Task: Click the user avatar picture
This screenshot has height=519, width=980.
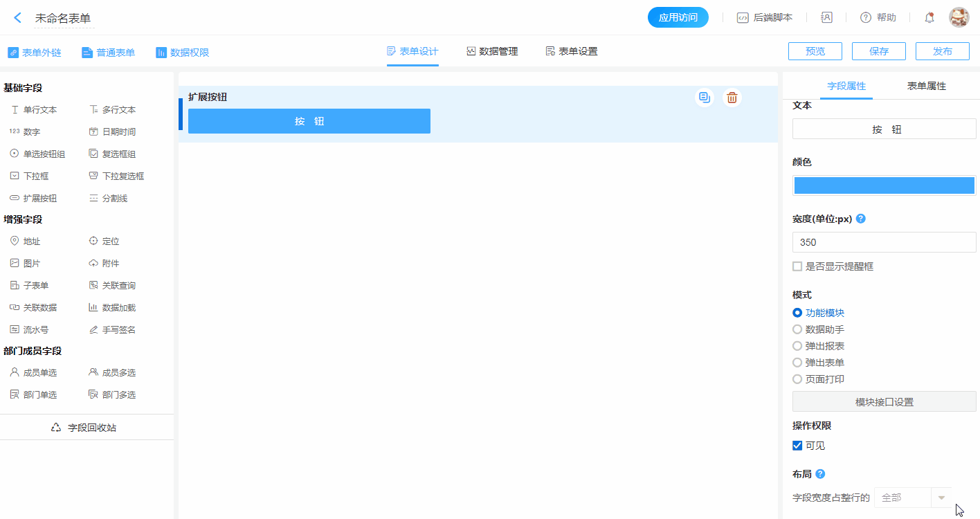Action: pyautogui.click(x=959, y=18)
